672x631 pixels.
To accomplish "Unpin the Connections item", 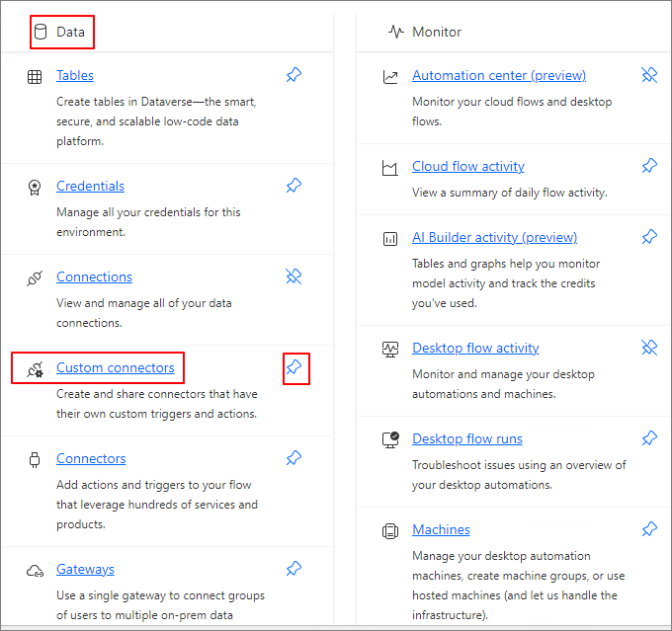I will 294,276.
